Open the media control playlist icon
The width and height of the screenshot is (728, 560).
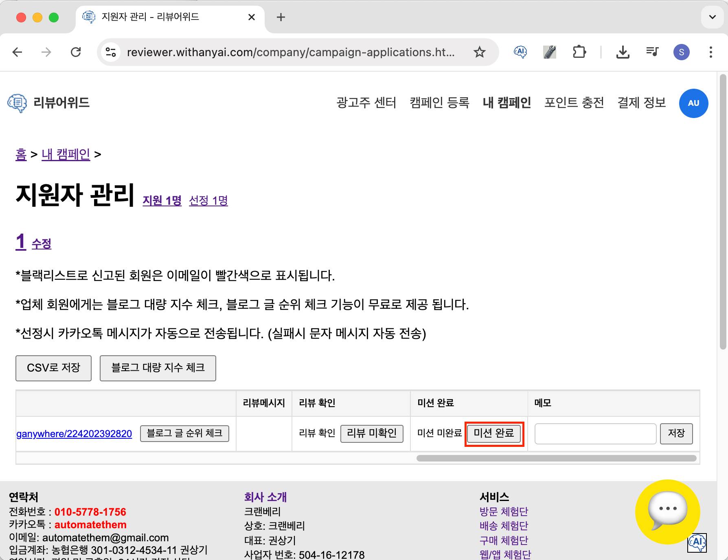pos(652,52)
